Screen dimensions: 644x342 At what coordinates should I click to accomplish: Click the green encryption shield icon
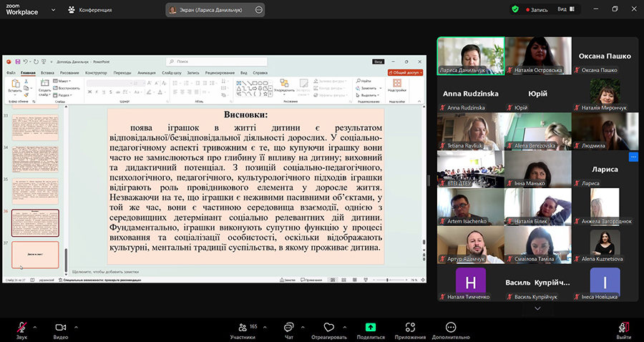pos(514,9)
